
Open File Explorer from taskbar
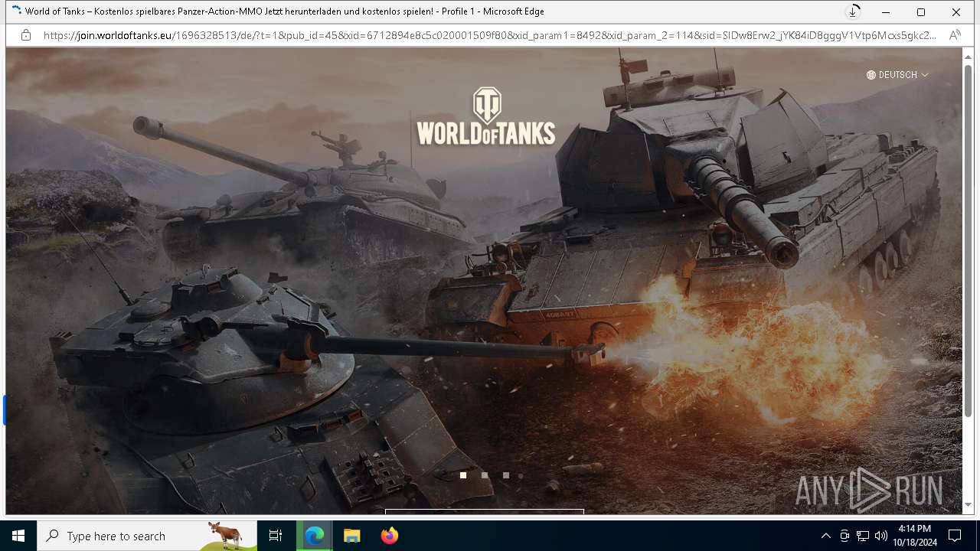(x=351, y=536)
